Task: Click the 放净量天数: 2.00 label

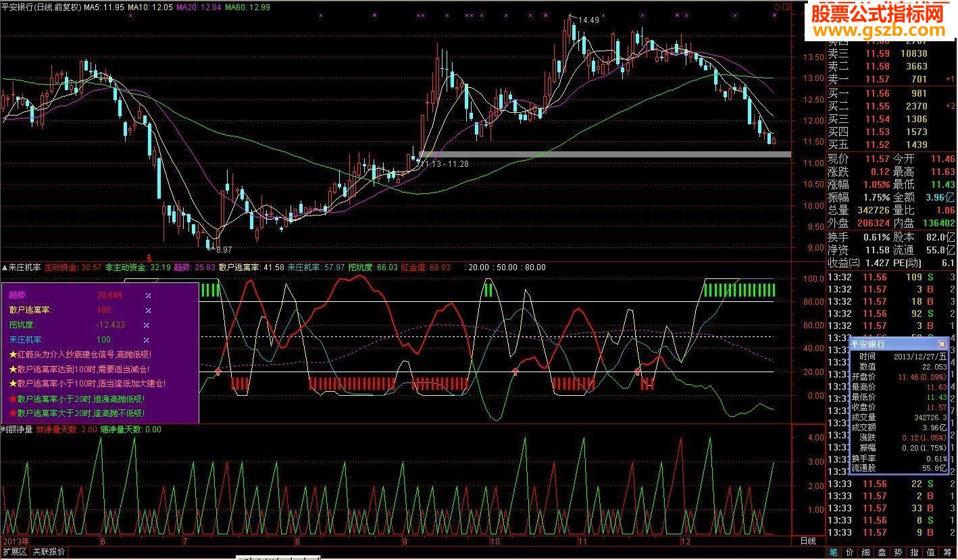Action: point(66,429)
